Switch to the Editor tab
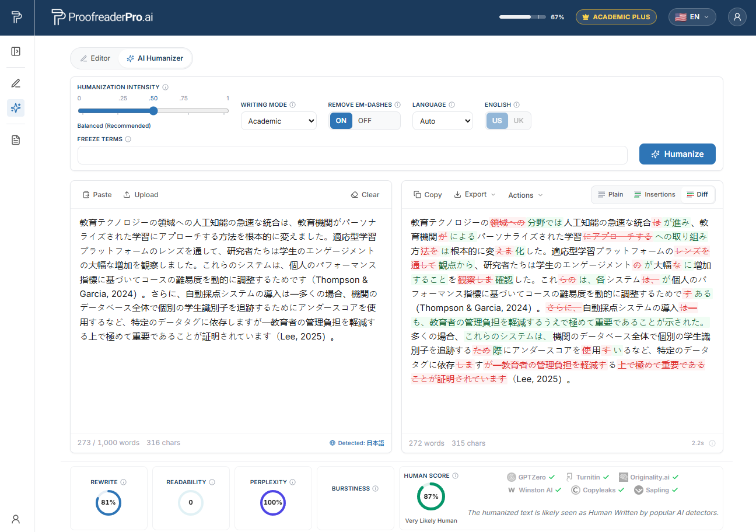The image size is (756, 532). (95, 58)
